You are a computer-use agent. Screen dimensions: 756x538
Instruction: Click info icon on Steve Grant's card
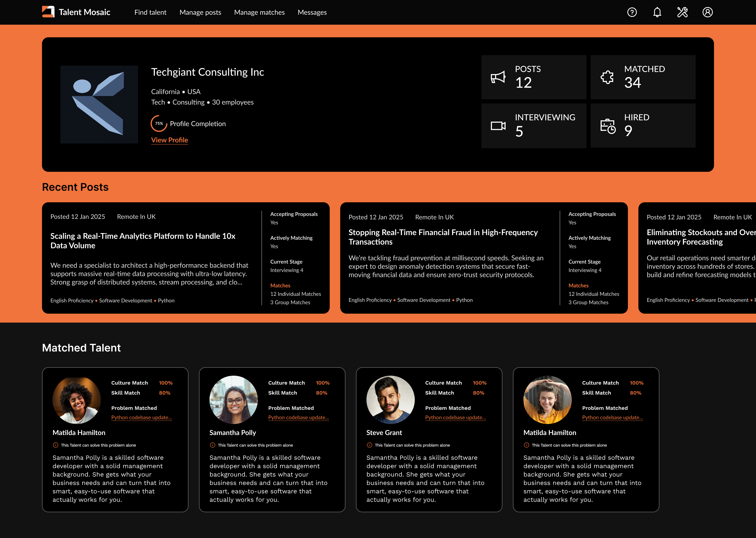369,445
